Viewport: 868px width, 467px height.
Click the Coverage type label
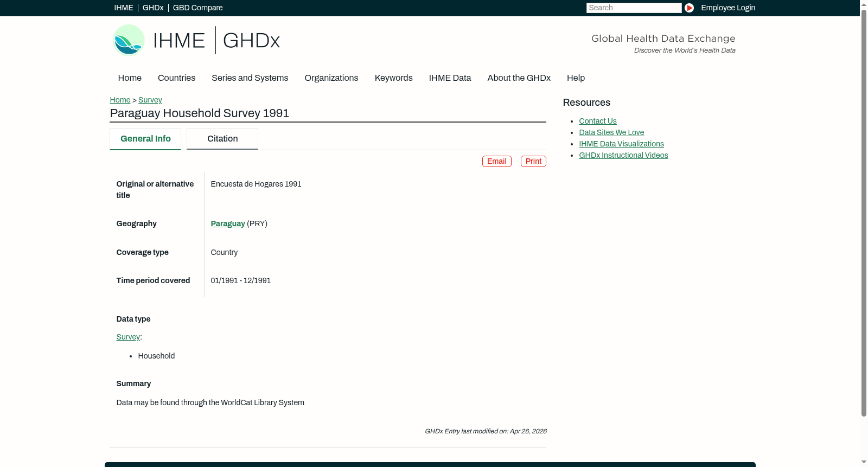143,252
